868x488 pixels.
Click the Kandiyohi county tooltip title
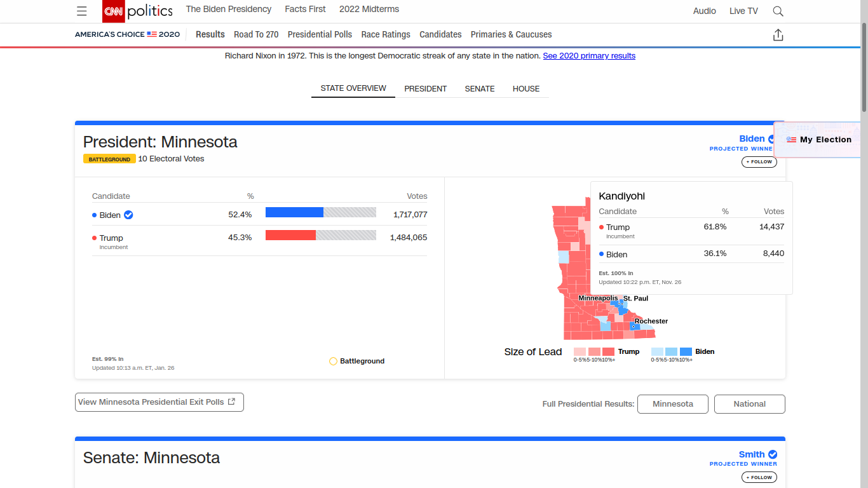point(622,196)
